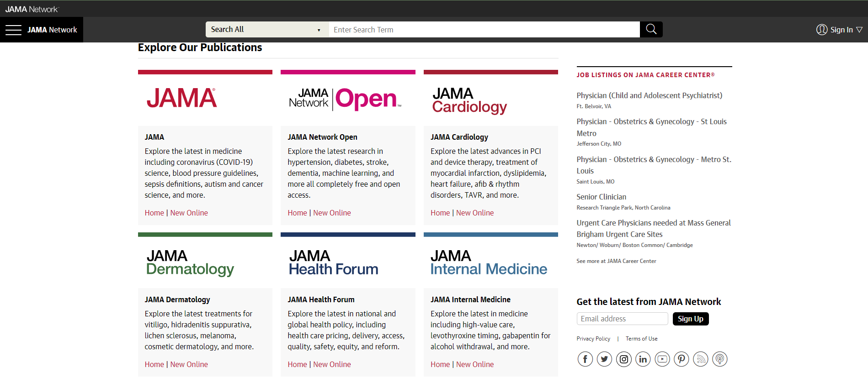Viewport: 868px width, 383px height.
Task: Expand the Sign In dropdown arrow
Action: click(859, 30)
